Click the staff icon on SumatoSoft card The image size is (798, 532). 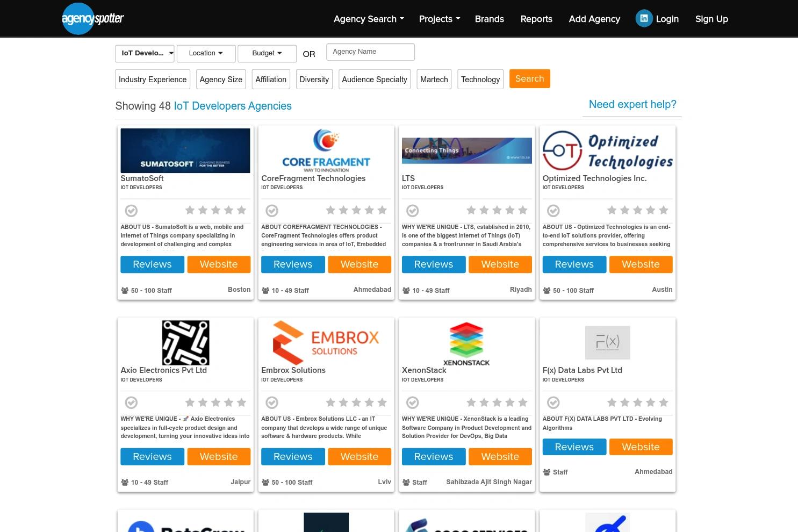click(125, 290)
